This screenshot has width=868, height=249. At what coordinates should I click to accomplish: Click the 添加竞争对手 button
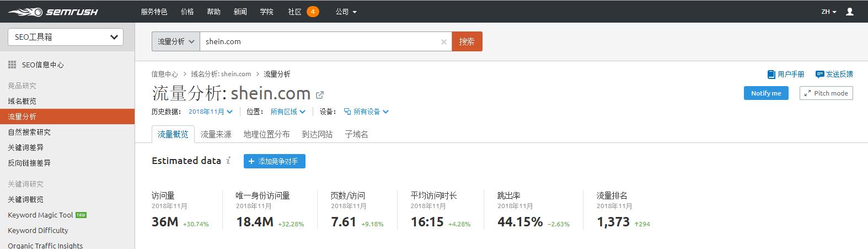coord(274,161)
